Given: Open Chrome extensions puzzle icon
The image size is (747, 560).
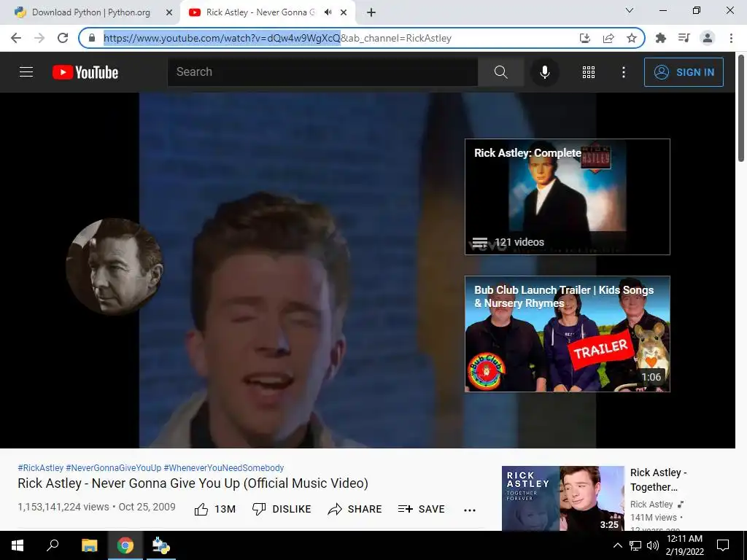Looking at the screenshot, I should (661, 38).
